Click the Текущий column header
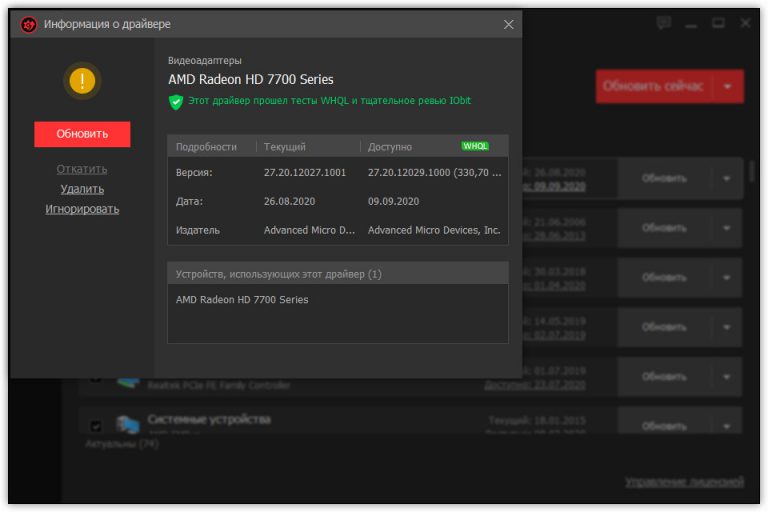768x512 pixels. (x=285, y=147)
